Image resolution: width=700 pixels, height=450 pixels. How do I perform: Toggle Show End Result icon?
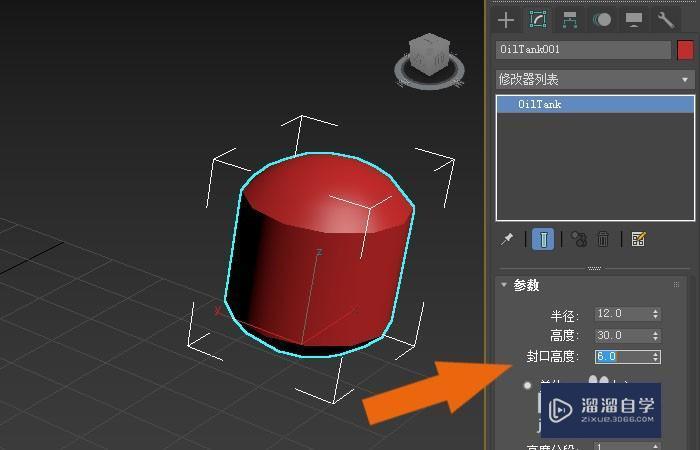[x=543, y=239]
